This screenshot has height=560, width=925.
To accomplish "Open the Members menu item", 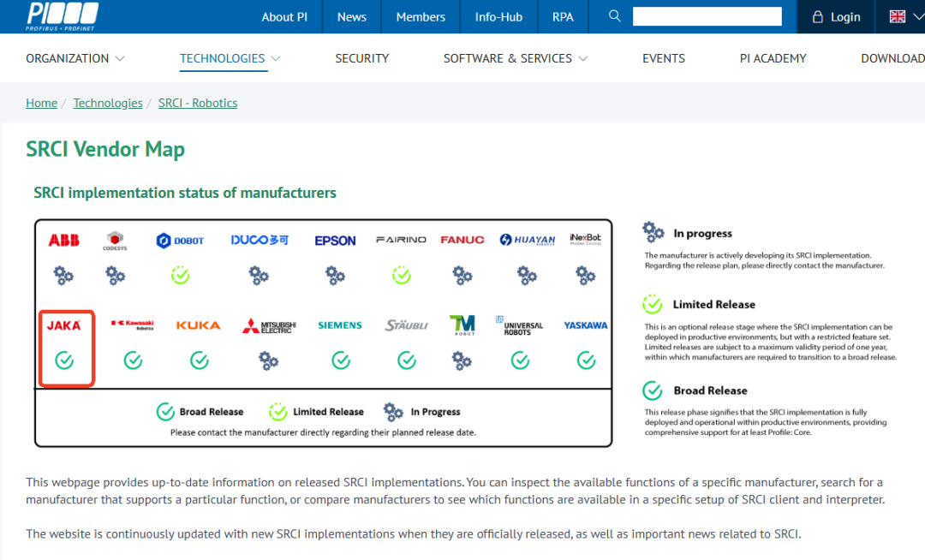I will 421,17.
